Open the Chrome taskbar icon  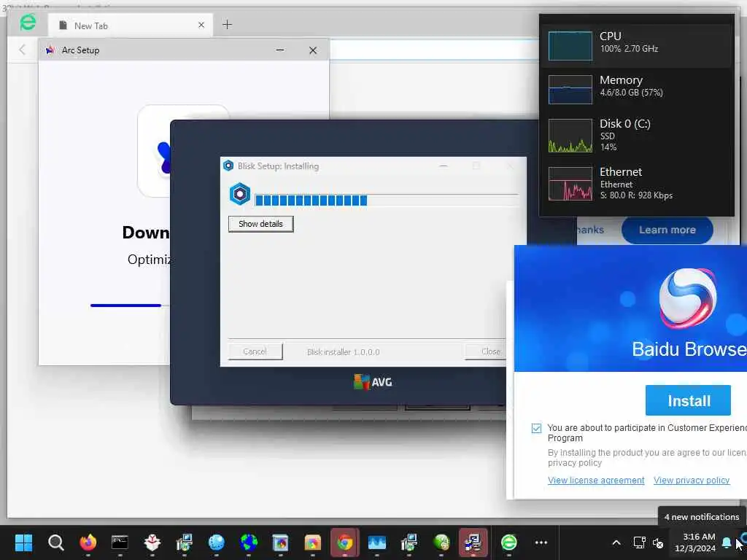point(345,542)
